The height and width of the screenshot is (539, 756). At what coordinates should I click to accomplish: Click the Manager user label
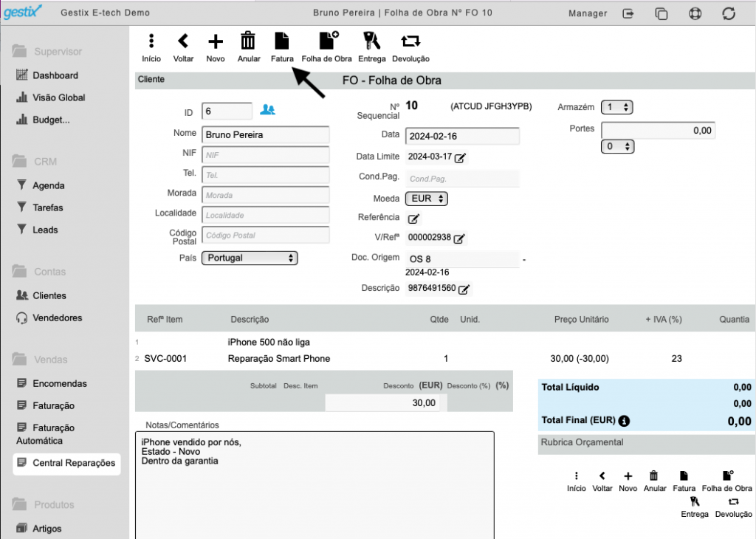[x=588, y=13]
